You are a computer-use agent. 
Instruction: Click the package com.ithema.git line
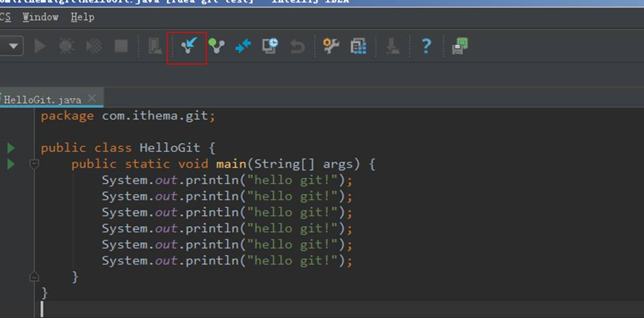128,116
